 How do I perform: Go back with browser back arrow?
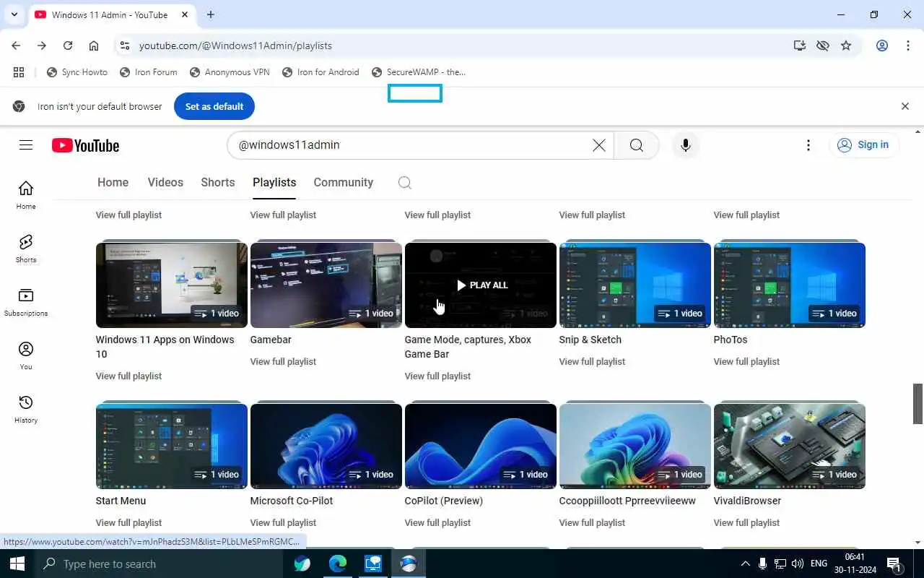tap(16, 46)
